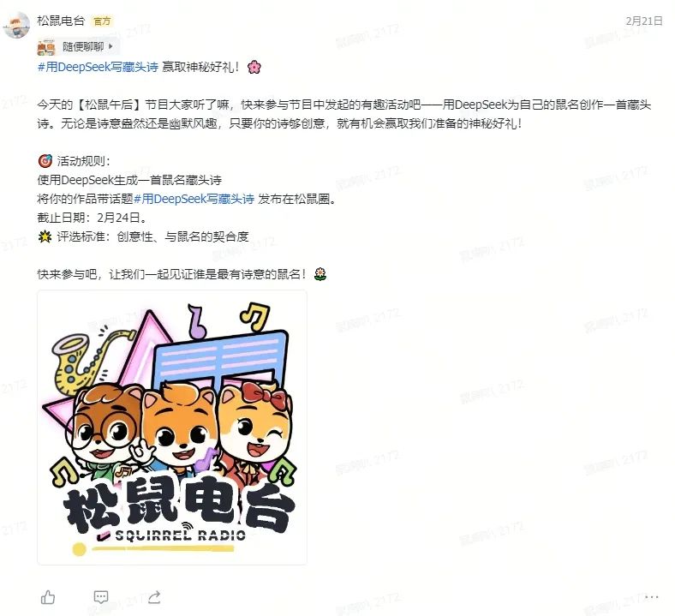Click the 2月21日 post date
This screenshot has height=616, width=675.
[644, 21]
